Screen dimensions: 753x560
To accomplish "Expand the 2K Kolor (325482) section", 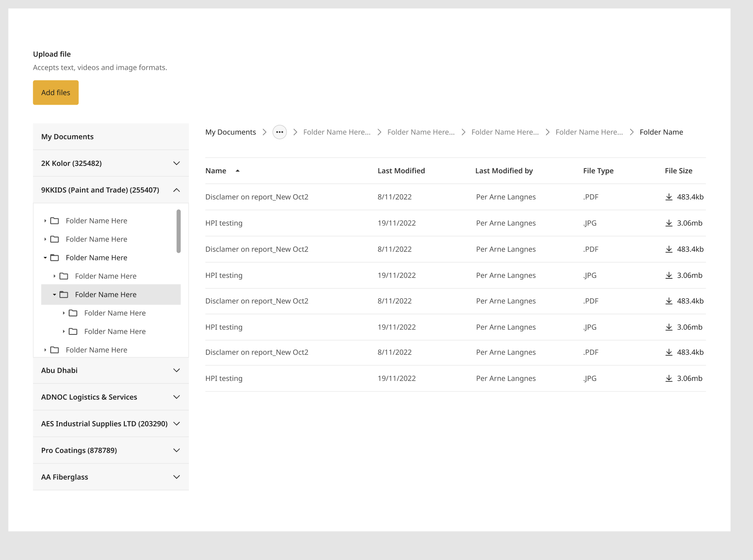I will 176,163.
